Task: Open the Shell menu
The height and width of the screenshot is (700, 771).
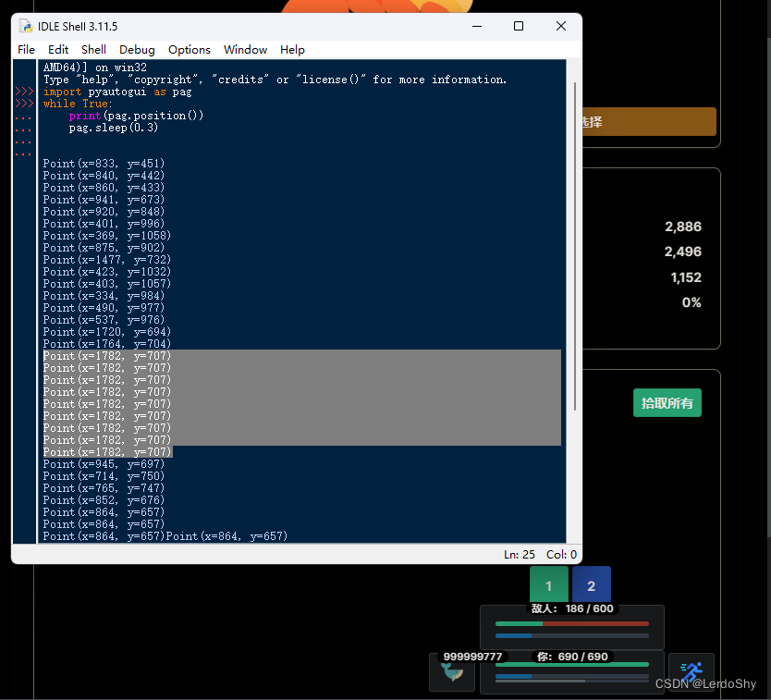Action: (93, 49)
